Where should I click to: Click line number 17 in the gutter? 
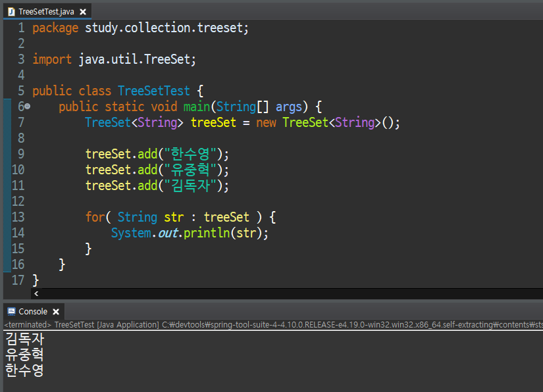tap(18, 280)
